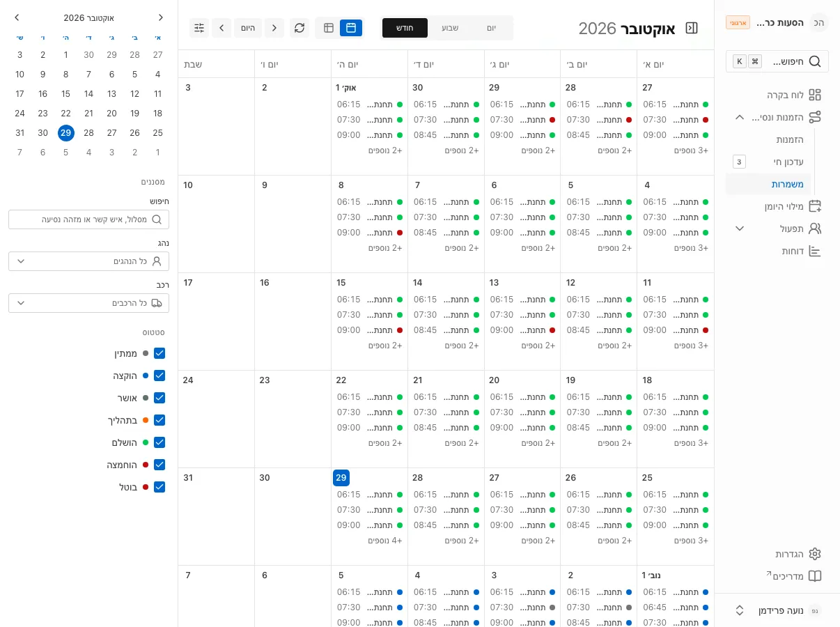Open דוחות reports icon
Viewport: 840px width, 627px height.
click(814, 251)
